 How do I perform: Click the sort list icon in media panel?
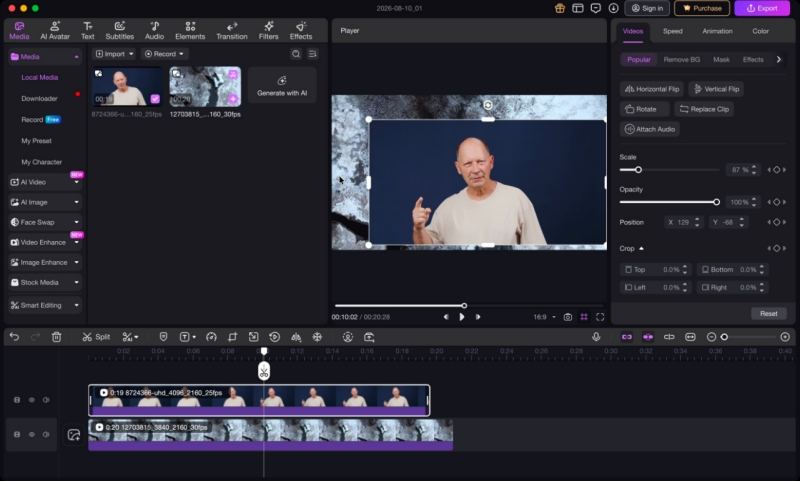tap(313, 54)
